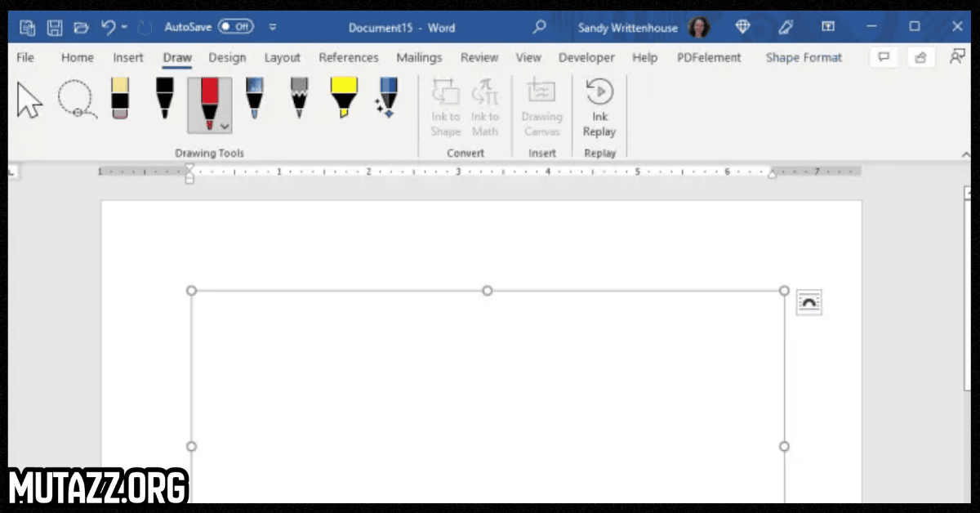Viewport: 980px width, 513px height.
Task: Click the Share button in ribbon
Action: [920, 57]
